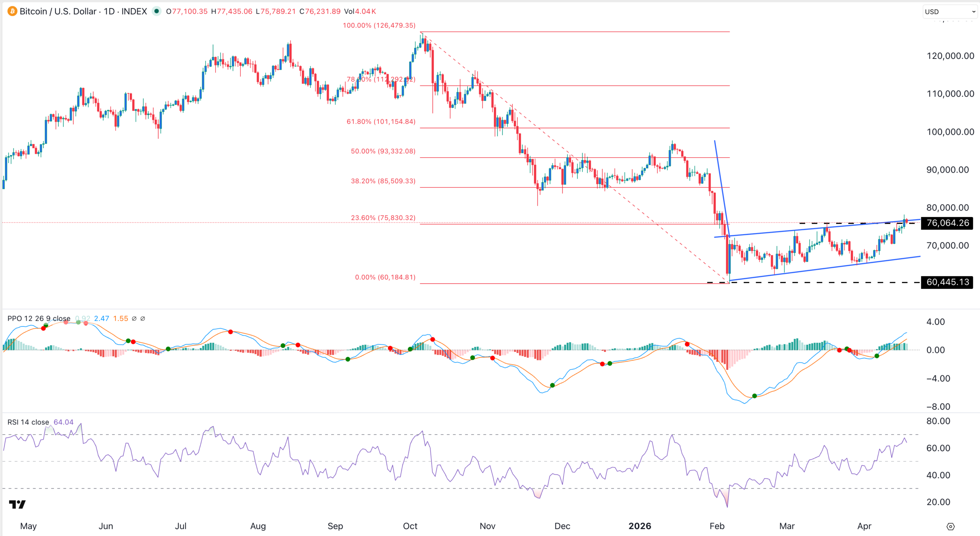The width and height of the screenshot is (980, 536).
Task: Click the 100,000.00 price axis label
Action: [950, 132]
